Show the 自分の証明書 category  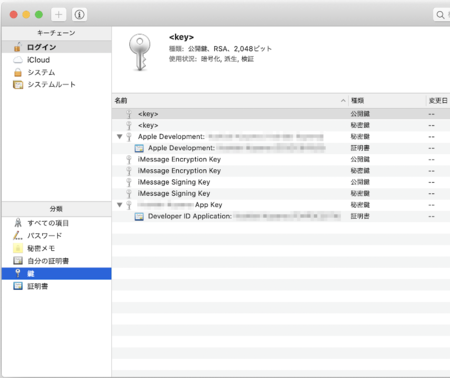(x=56, y=261)
